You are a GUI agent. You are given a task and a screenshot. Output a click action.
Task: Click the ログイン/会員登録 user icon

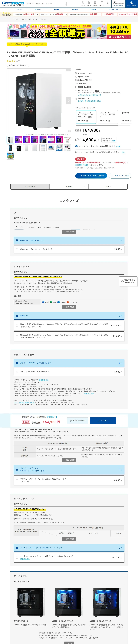tap(132, 4)
